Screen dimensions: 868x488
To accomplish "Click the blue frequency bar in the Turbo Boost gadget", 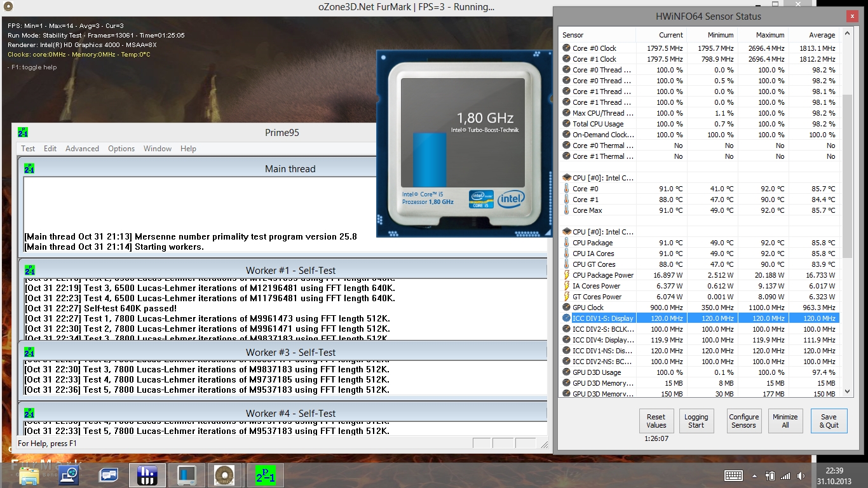I will (x=430, y=160).
